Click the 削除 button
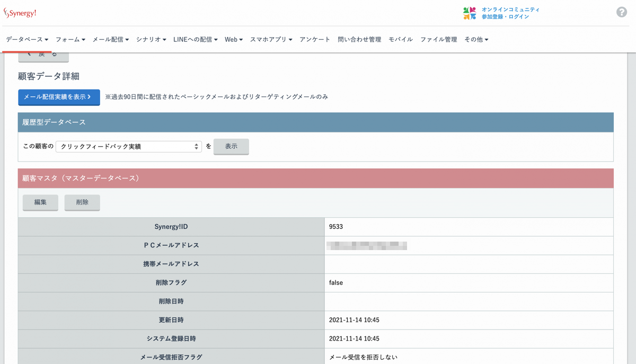The width and height of the screenshot is (636, 364). click(x=82, y=202)
